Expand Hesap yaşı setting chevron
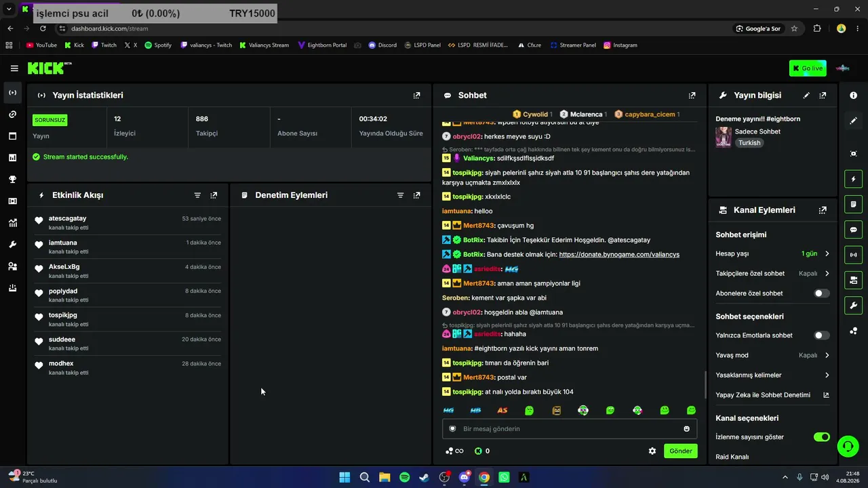This screenshot has width=868, height=488. coord(827,253)
